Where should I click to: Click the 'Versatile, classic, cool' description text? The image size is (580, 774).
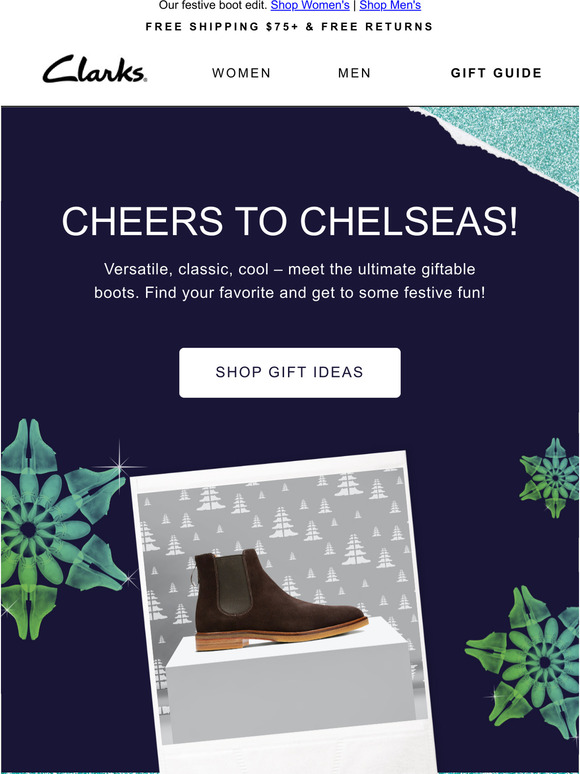tap(290, 281)
